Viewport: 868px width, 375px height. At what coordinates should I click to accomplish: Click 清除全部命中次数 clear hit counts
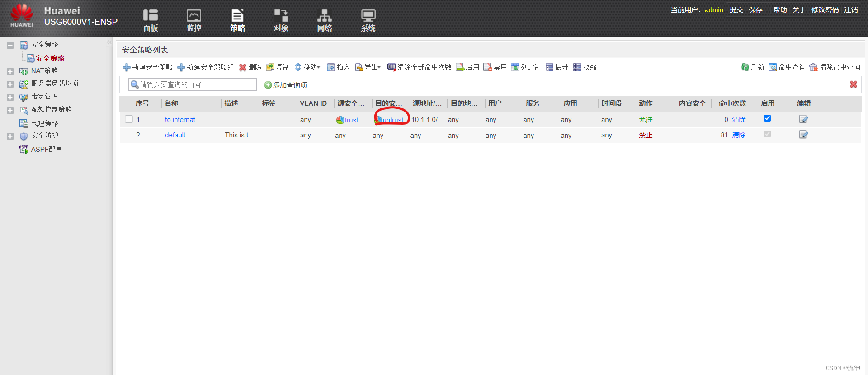tap(419, 67)
